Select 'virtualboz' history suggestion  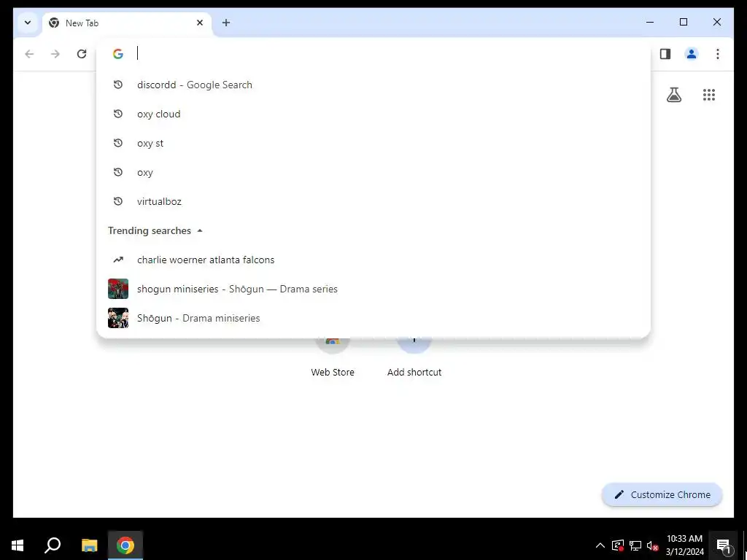tap(373, 201)
